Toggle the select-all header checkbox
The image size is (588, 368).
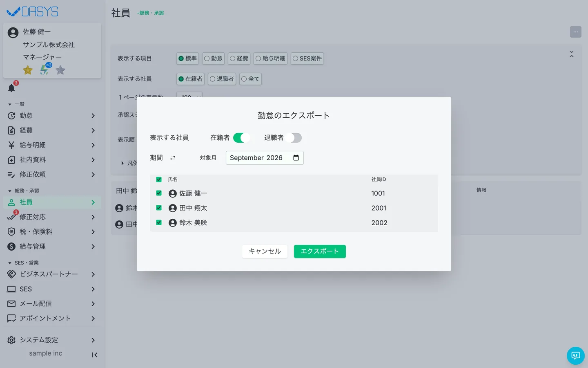159,180
